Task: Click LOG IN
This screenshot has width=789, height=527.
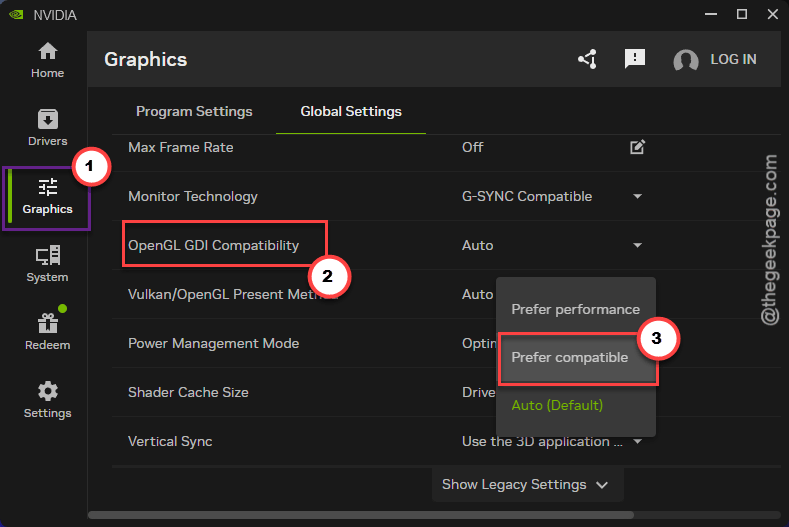Action: pos(733,59)
